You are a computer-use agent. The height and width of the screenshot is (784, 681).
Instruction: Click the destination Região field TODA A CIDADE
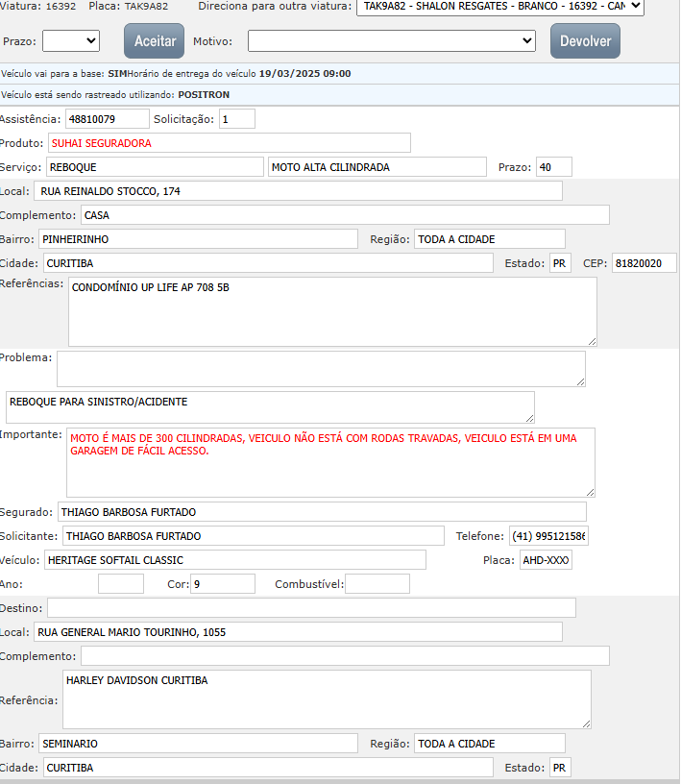tap(490, 744)
